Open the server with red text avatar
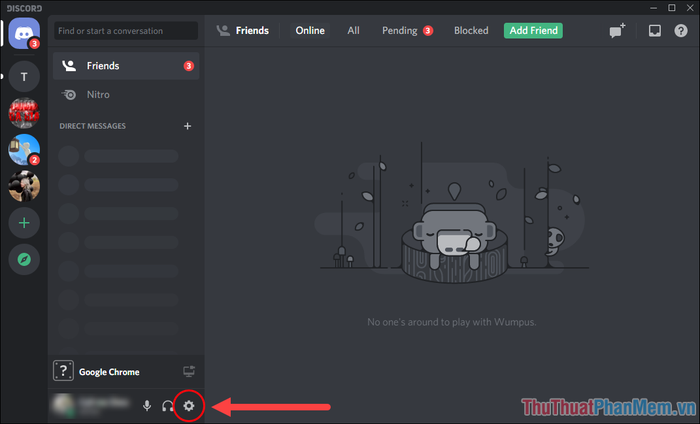The image size is (700, 424). coord(24,113)
